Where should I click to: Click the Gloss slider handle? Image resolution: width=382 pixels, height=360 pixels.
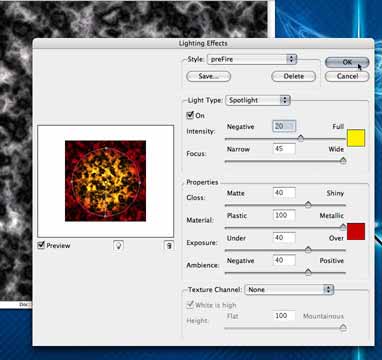308,205
